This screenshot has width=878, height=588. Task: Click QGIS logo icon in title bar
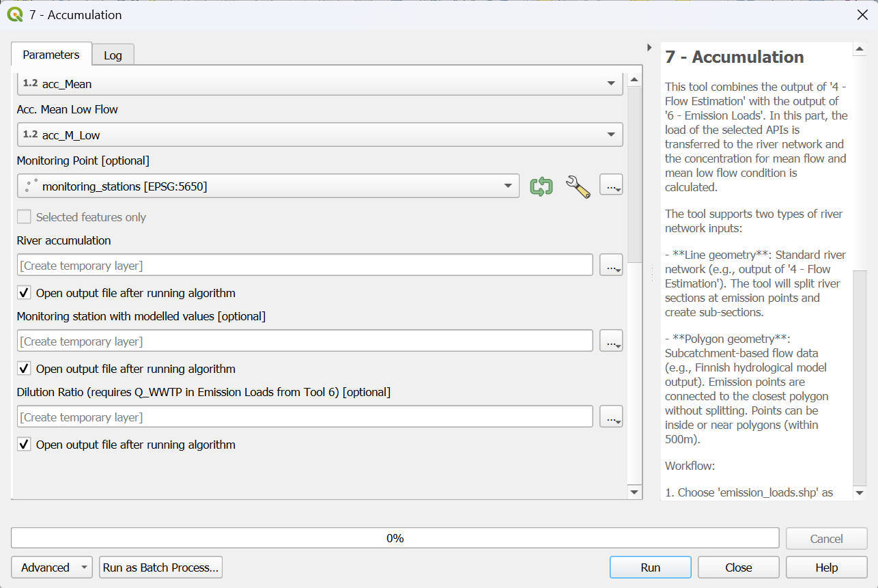pyautogui.click(x=15, y=14)
